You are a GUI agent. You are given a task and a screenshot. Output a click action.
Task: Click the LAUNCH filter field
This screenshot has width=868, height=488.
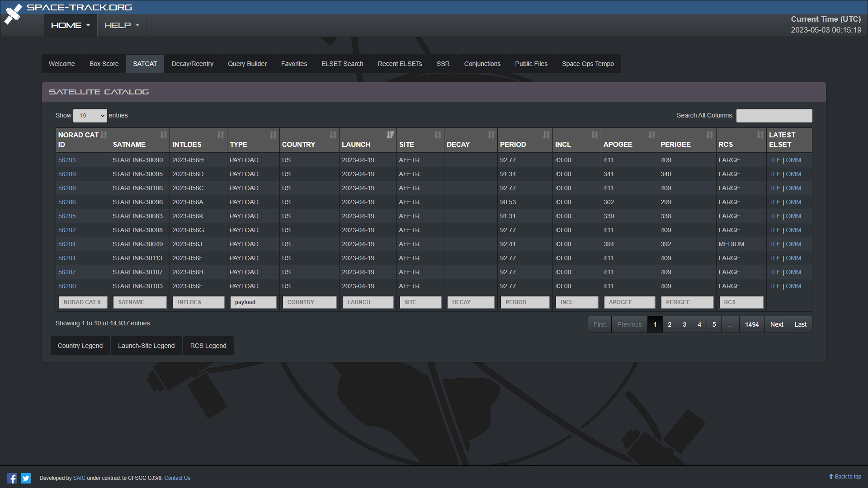click(x=368, y=302)
